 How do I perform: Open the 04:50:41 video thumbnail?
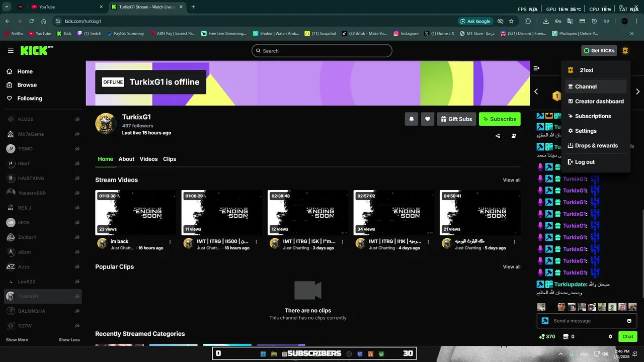(480, 213)
